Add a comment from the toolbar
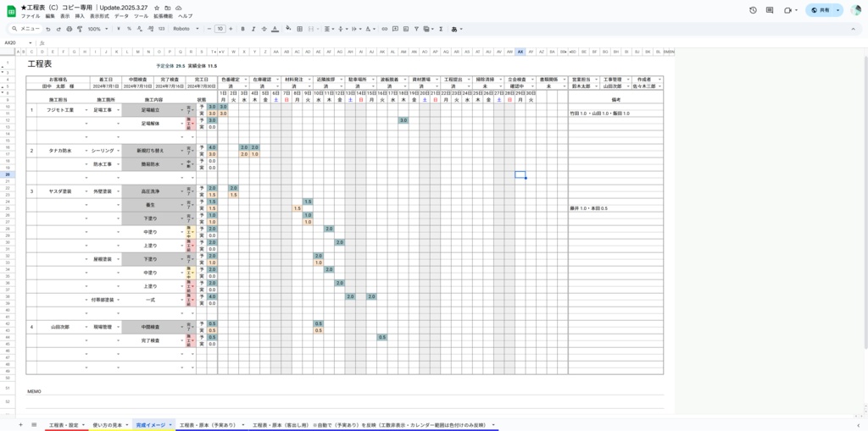 tap(395, 29)
